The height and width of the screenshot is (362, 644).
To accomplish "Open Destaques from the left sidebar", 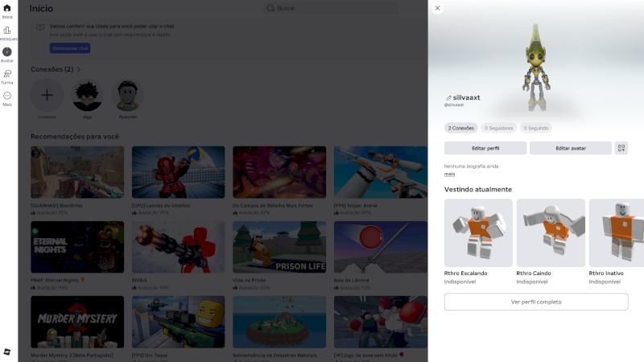I will (7, 32).
